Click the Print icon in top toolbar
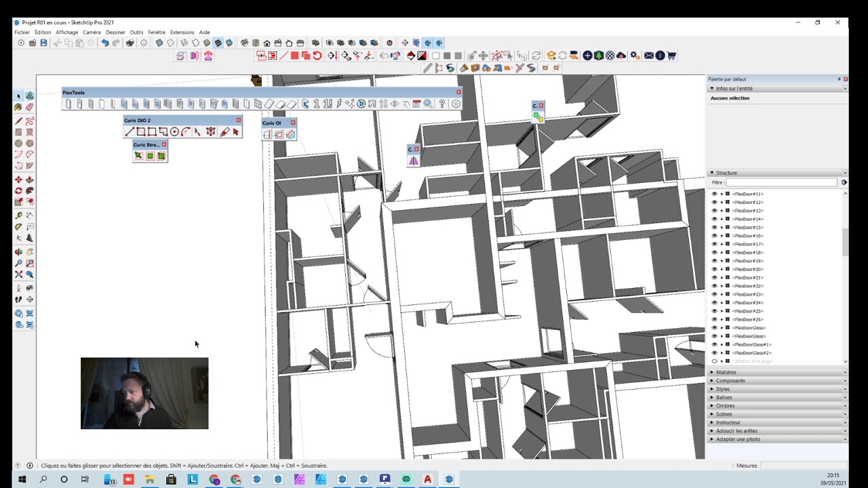 pos(130,43)
